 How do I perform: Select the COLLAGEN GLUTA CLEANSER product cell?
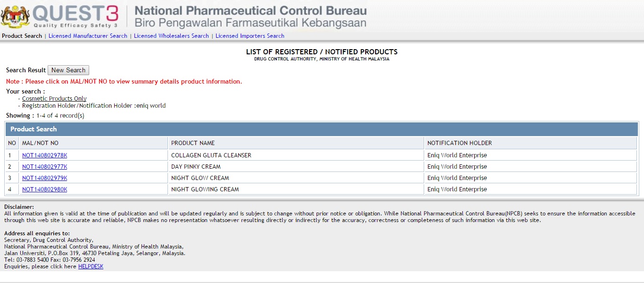[211, 155]
